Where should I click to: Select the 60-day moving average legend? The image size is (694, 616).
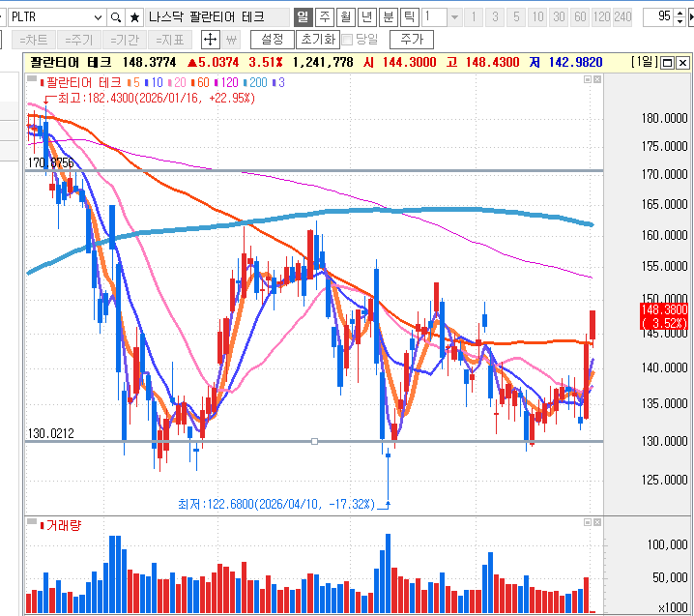click(x=200, y=83)
